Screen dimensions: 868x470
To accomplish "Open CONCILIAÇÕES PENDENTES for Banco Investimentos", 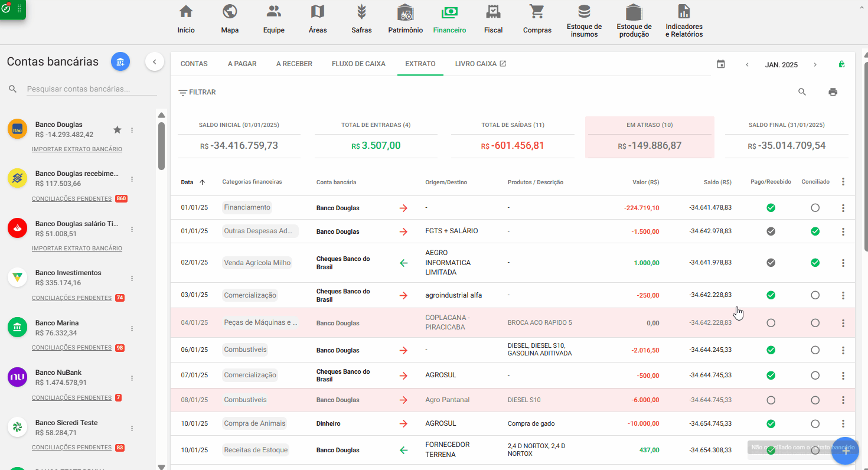I will coord(71,298).
